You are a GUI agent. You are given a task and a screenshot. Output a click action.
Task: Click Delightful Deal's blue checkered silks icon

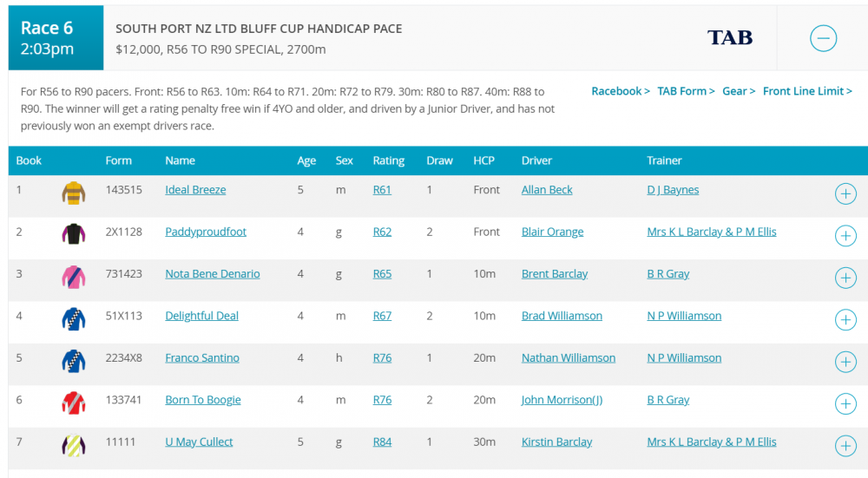(74, 318)
